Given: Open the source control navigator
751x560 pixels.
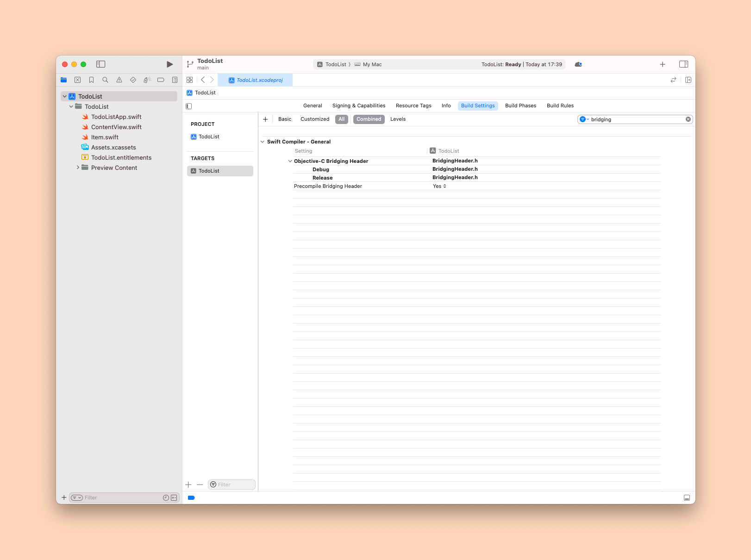Looking at the screenshot, I should tap(78, 80).
